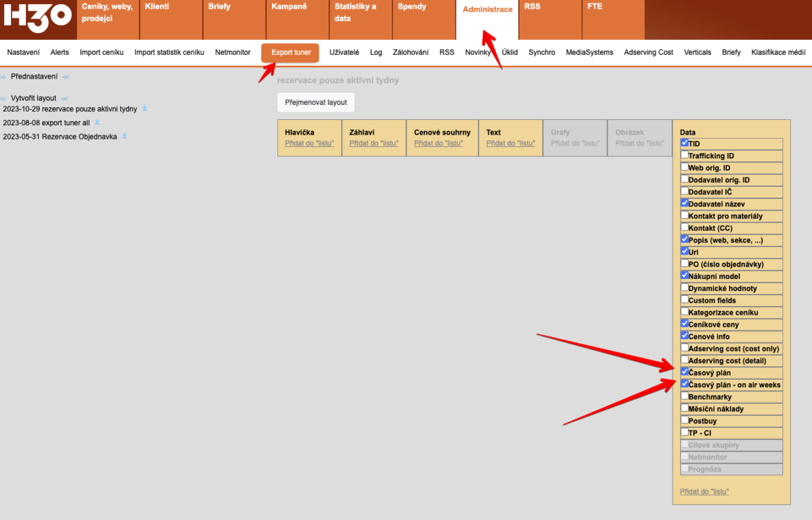Download the Rezervace Objednavka layout
Screen dimensions: 812x520
click(124, 136)
